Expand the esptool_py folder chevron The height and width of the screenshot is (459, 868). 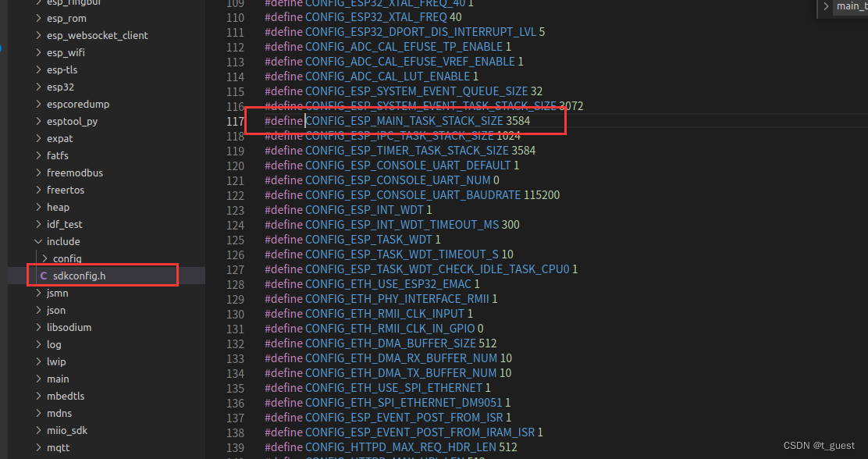38,121
